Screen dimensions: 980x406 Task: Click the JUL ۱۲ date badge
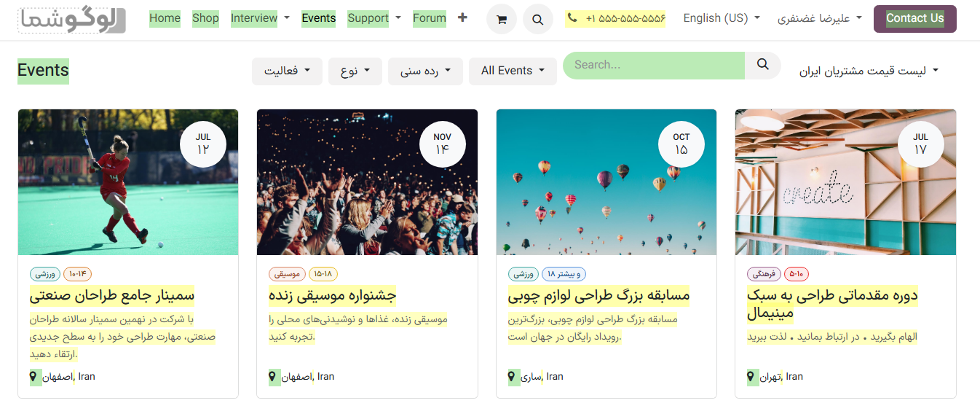click(x=203, y=144)
